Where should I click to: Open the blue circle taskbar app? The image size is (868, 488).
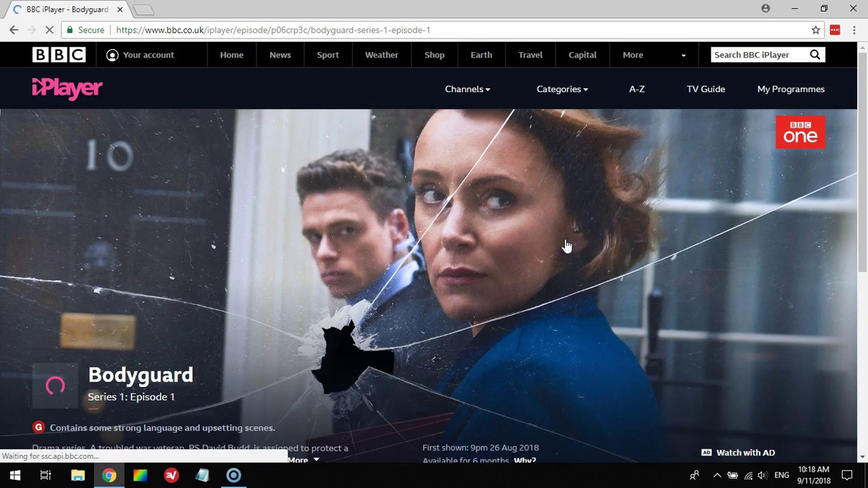click(x=233, y=475)
